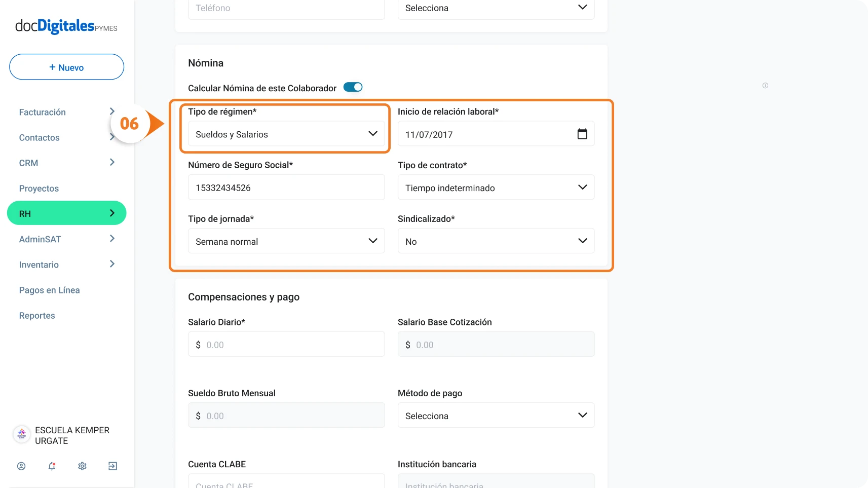Open the Sindicalizado dropdown
This screenshot has height=488, width=868.
pos(496,241)
